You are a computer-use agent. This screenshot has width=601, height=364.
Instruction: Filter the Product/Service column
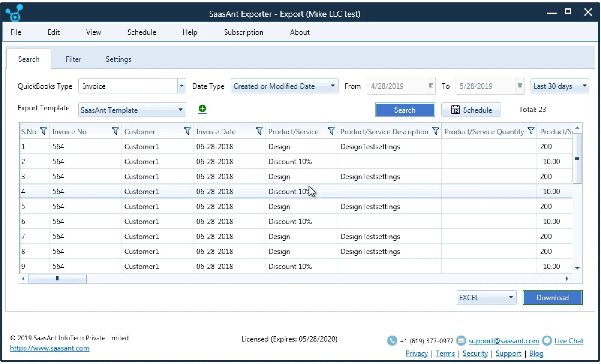pyautogui.click(x=331, y=131)
